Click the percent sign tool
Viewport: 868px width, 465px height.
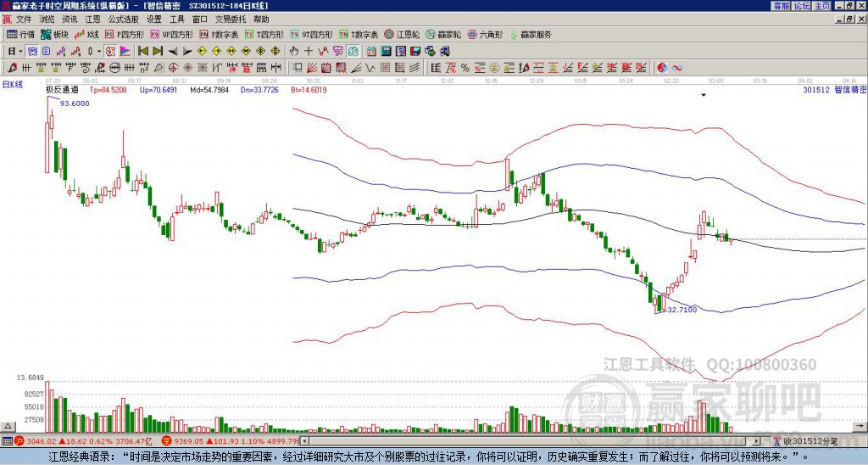click(465, 68)
